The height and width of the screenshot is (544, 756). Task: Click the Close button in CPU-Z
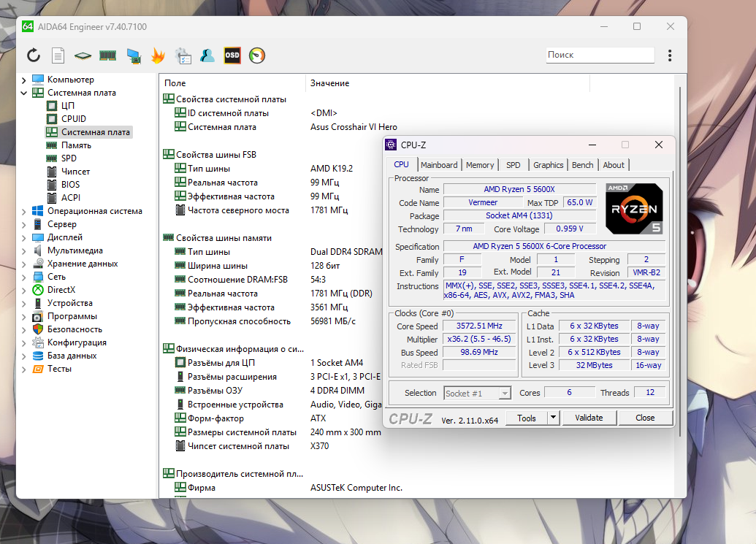click(645, 418)
